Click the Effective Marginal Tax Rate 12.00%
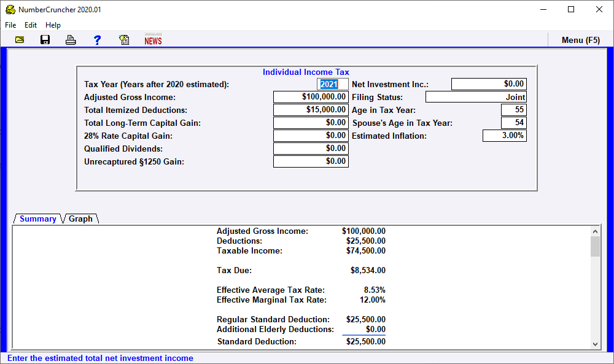The width and height of the screenshot is (614, 364). pos(373,300)
